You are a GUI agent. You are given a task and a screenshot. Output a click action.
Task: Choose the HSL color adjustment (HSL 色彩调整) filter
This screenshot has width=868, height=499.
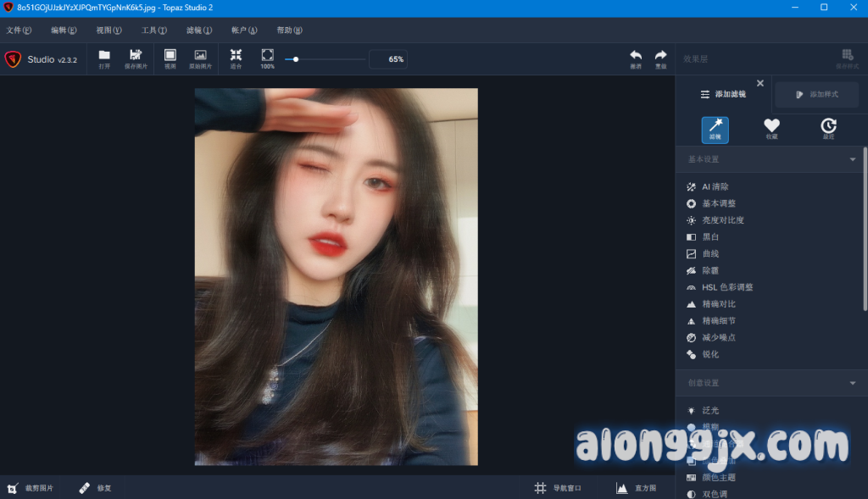pyautogui.click(x=726, y=287)
